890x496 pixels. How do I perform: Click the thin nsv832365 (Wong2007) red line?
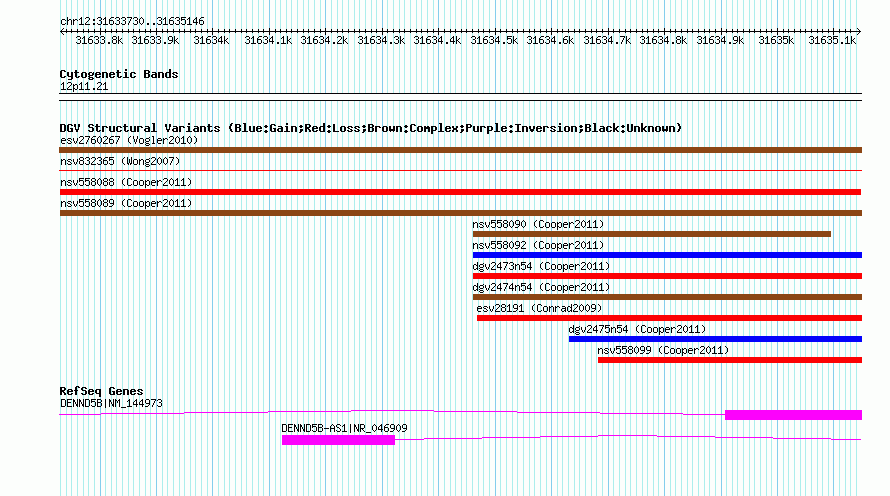point(460,170)
